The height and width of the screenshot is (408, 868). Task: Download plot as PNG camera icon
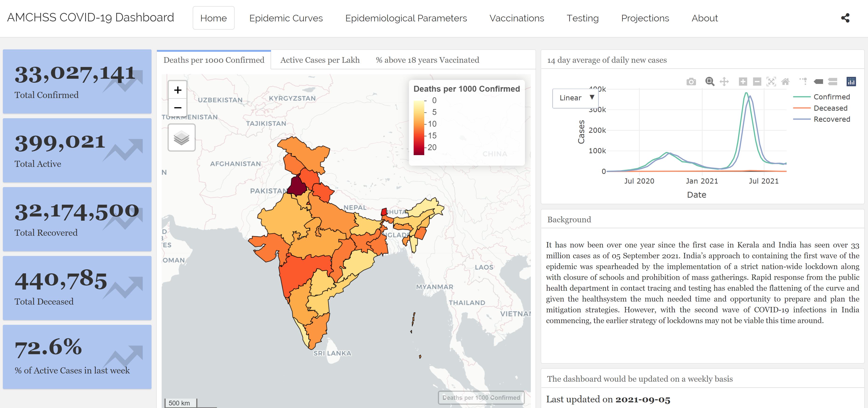click(x=691, y=82)
